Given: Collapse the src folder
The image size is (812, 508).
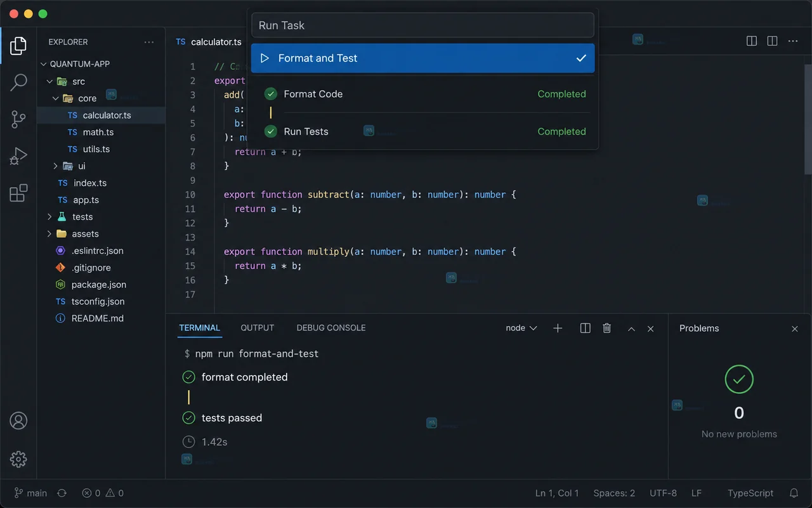Looking at the screenshot, I should [50, 81].
